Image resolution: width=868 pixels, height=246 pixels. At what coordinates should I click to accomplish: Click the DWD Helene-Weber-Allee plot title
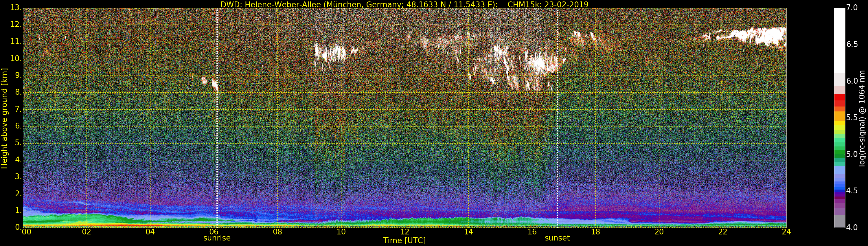coord(404,4)
